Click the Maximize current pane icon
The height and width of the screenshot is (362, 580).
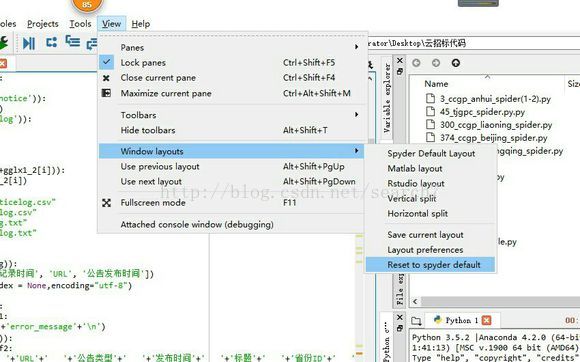[106, 93]
